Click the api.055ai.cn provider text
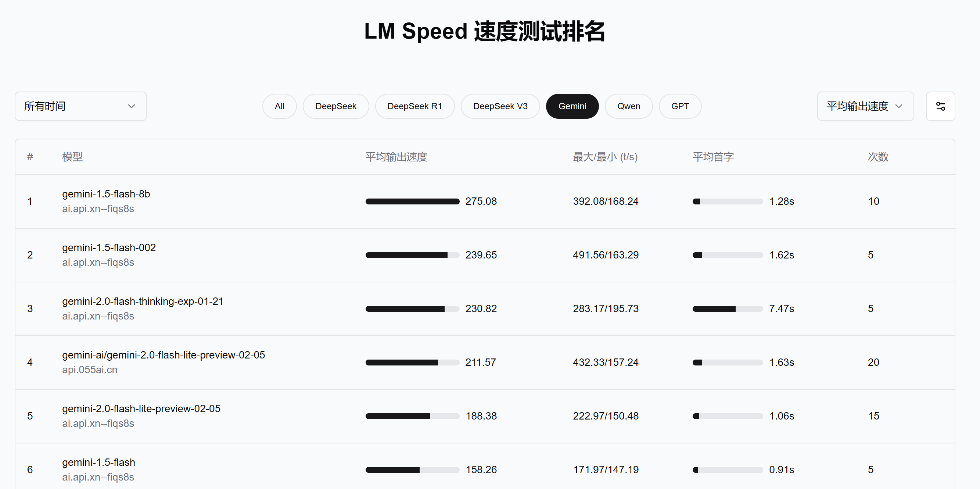The image size is (980, 489). pos(90,370)
